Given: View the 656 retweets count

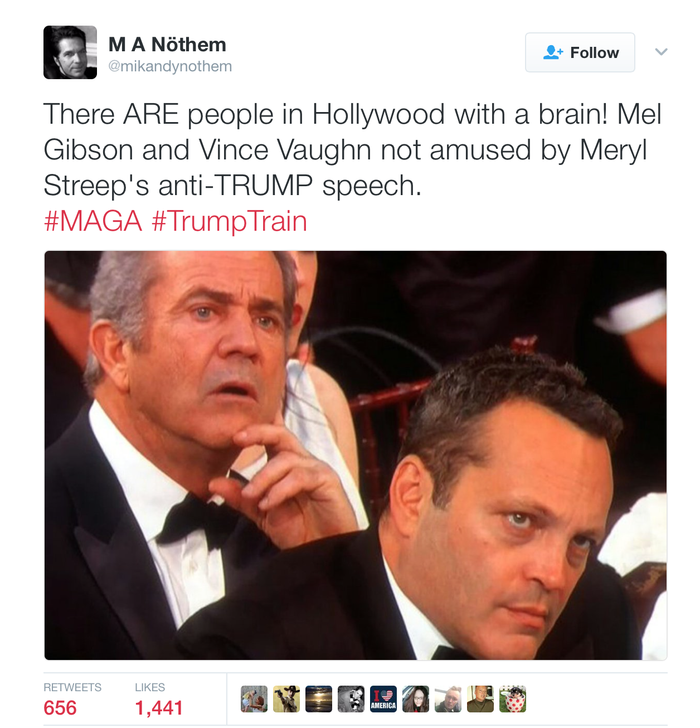Looking at the screenshot, I should coord(60,708).
